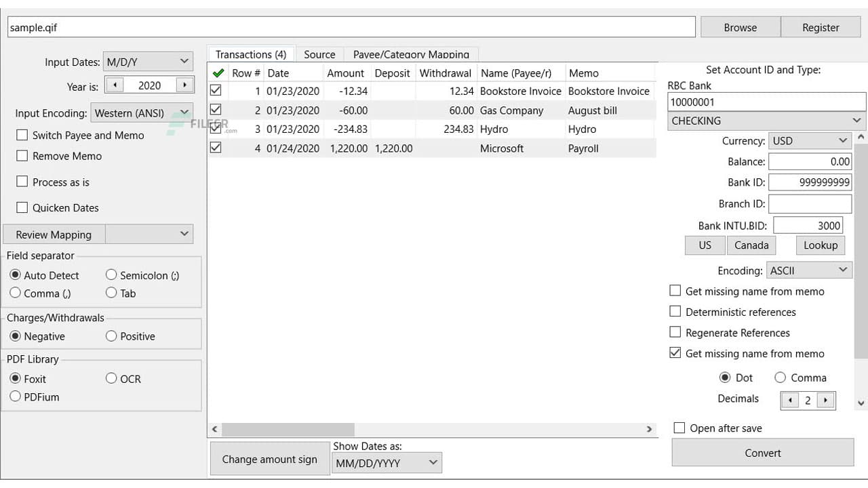Decrease decimals using the left stepper arrow
868x488 pixels.
pyautogui.click(x=790, y=401)
